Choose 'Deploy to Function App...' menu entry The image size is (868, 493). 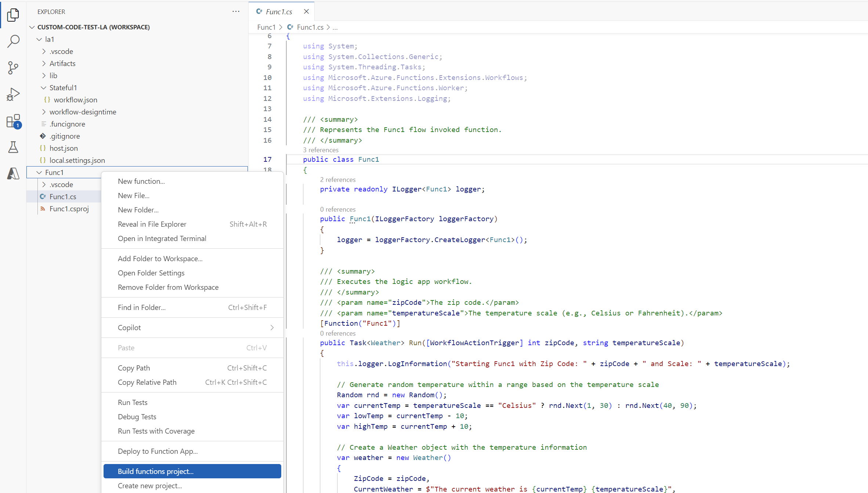coord(157,451)
